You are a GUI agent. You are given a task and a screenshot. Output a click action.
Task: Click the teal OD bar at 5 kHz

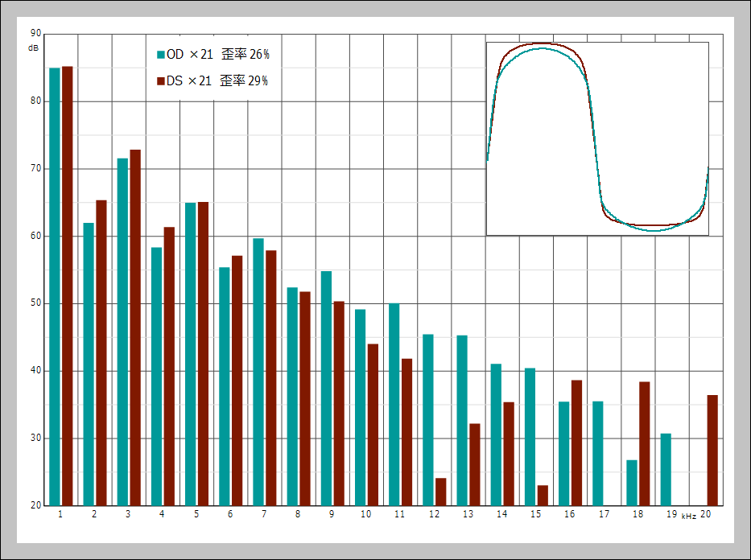pyautogui.click(x=191, y=354)
